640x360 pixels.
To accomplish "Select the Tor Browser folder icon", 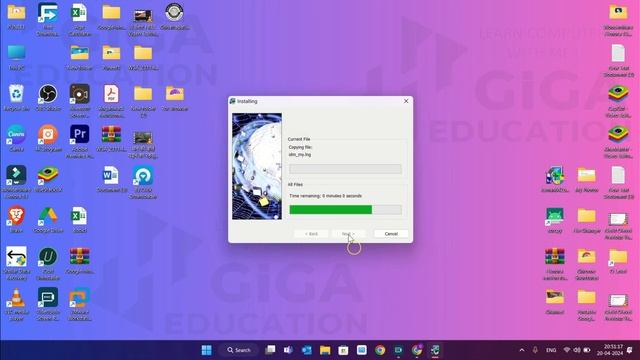I will click(x=175, y=98).
